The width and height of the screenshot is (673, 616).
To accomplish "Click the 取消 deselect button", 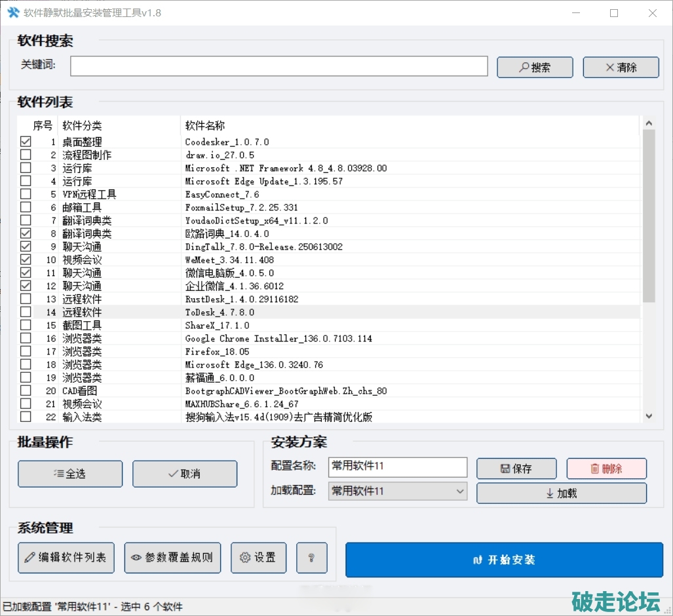I will coord(185,474).
